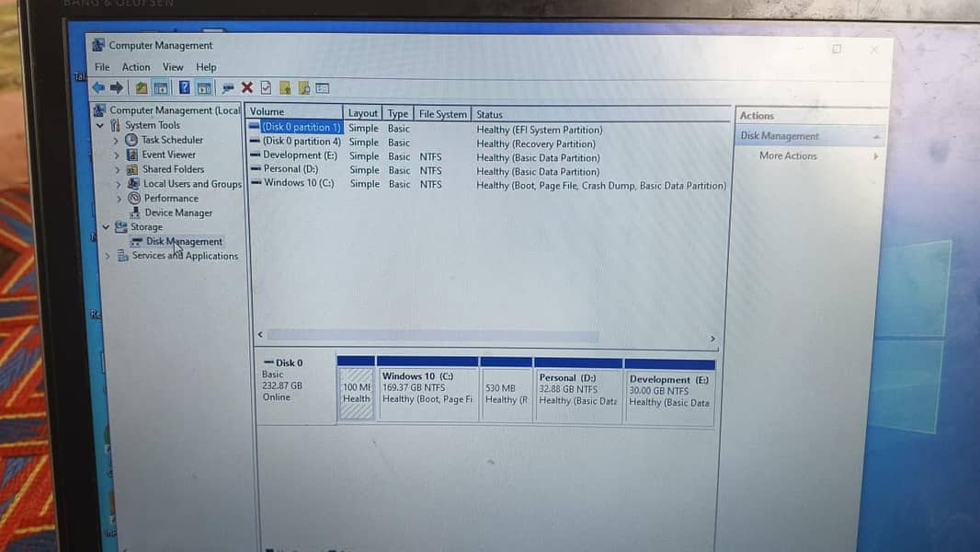The width and height of the screenshot is (980, 552).
Task: Click the Up One Level folder icon
Action: click(142, 88)
